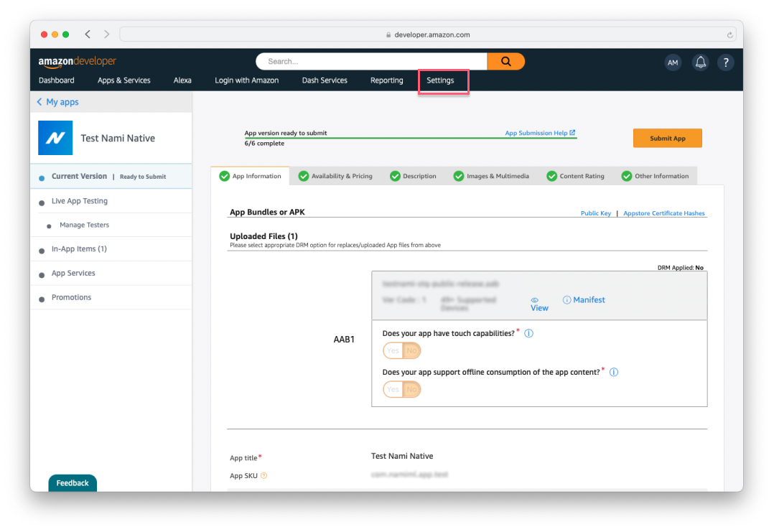
Task: Click the Manifest link
Action: point(589,299)
